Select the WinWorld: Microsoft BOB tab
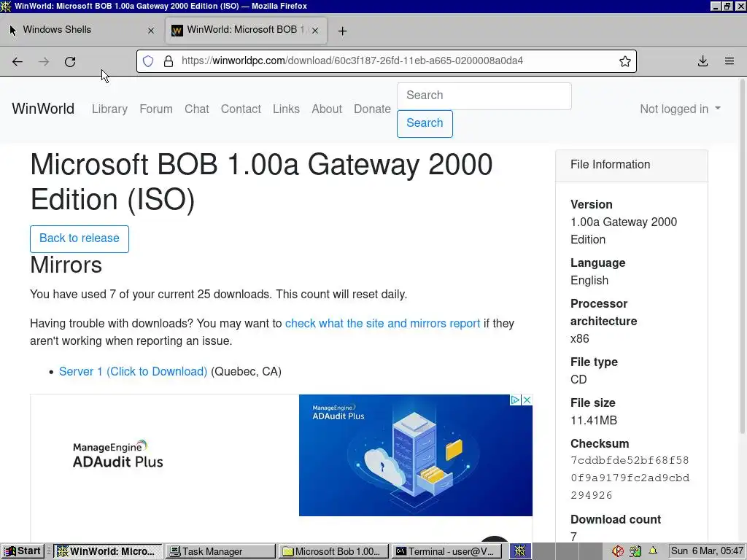 [x=246, y=30]
